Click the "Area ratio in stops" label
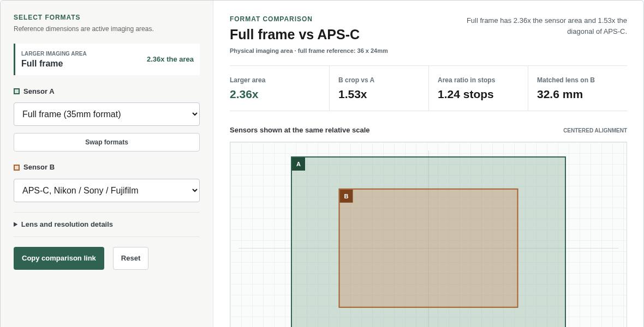 pos(466,80)
